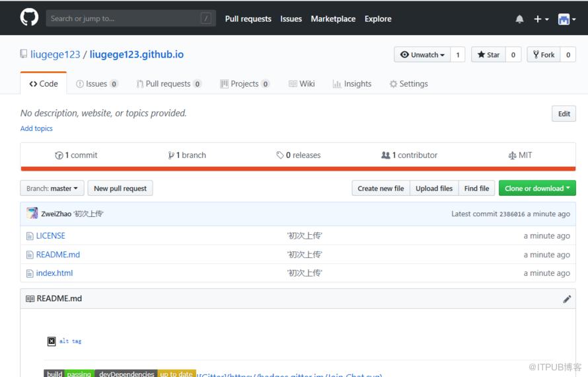Fork the repository
Image resolution: width=588 pixels, height=377 pixels.
point(544,55)
